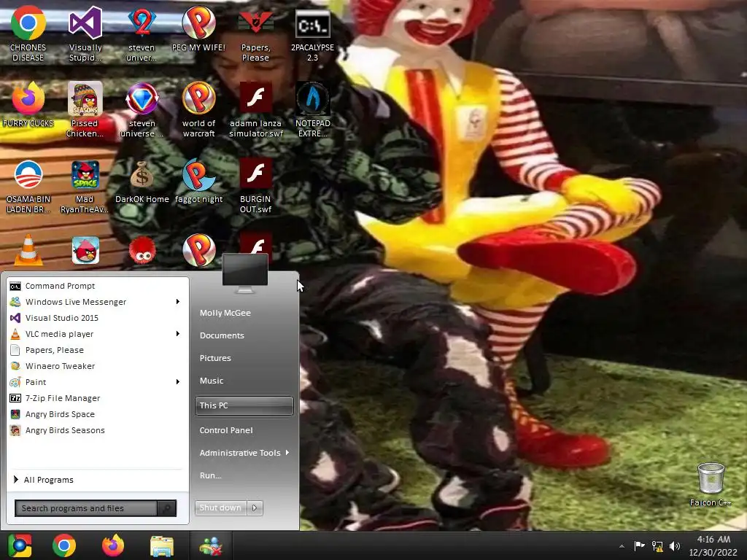The width and height of the screenshot is (747, 560).
Task: Click the Action Center flag tray icon
Action: pos(639,545)
